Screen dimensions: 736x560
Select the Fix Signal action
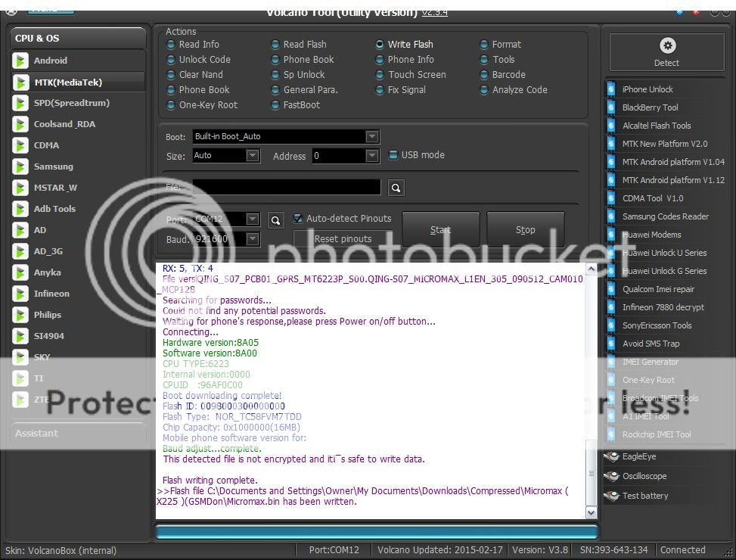[x=401, y=89]
